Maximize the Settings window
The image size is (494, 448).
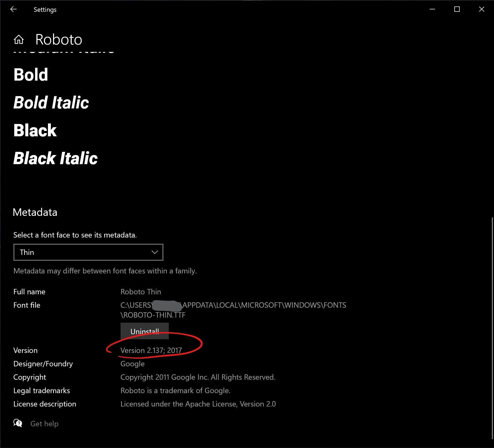pos(457,9)
